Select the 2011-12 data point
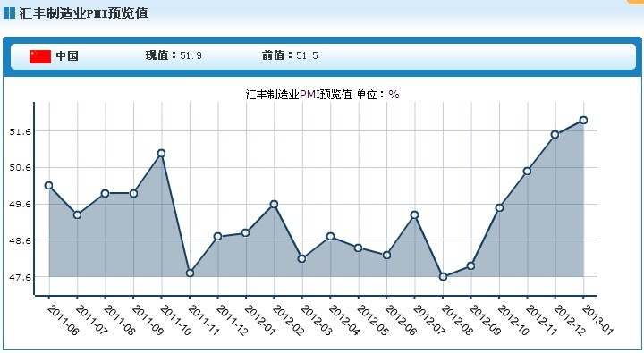 (217, 237)
